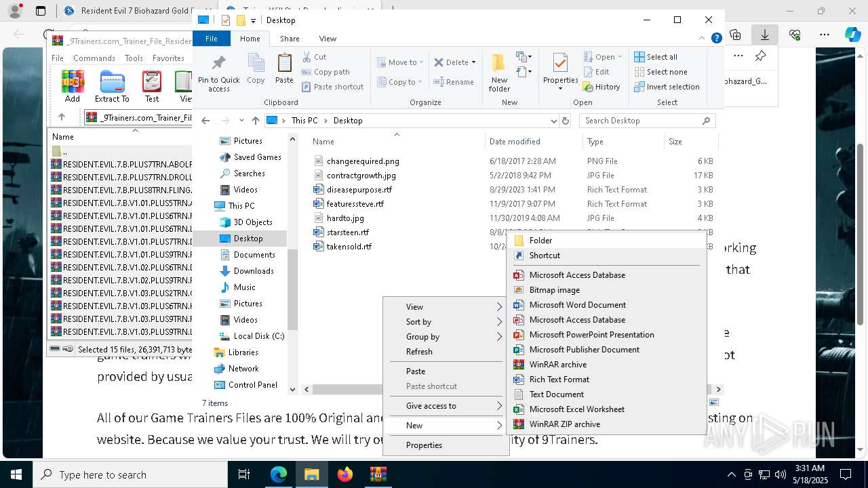Open Give access to submenu

click(x=446, y=406)
